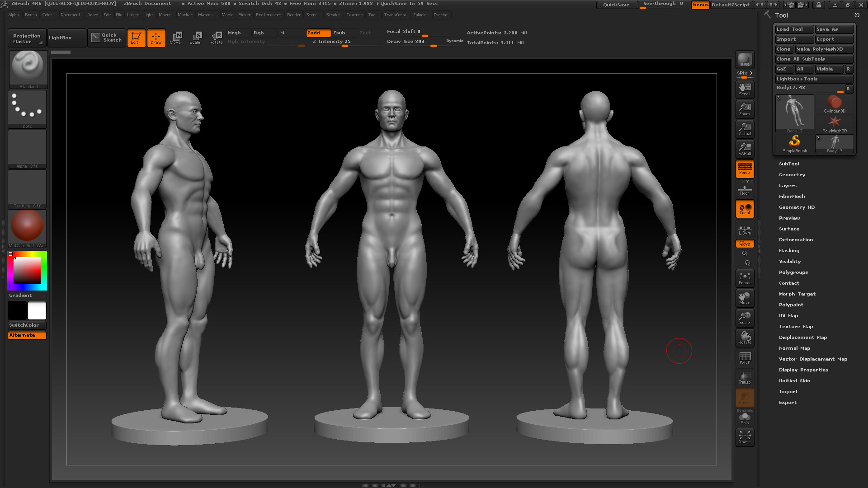This screenshot has width=868, height=488.
Task: Click Projection Master button
Action: 27,38
